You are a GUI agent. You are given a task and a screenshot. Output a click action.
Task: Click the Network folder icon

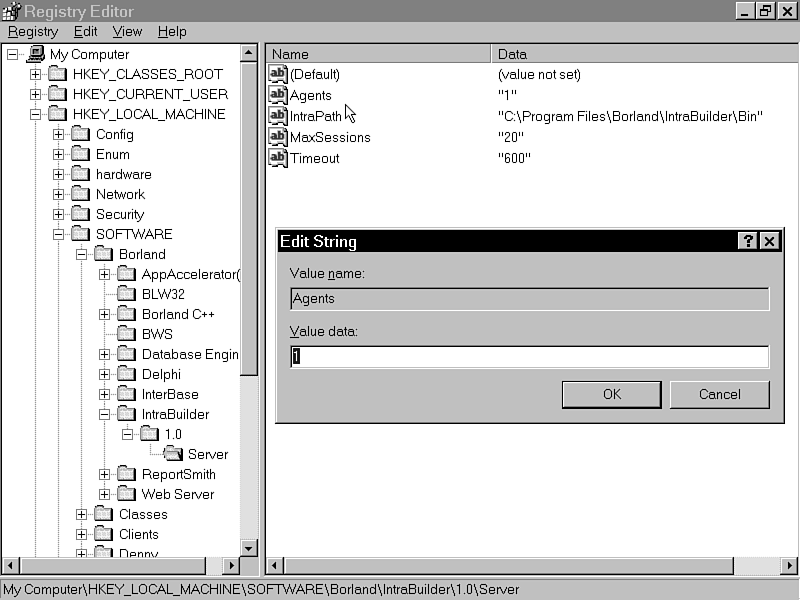click(x=81, y=194)
